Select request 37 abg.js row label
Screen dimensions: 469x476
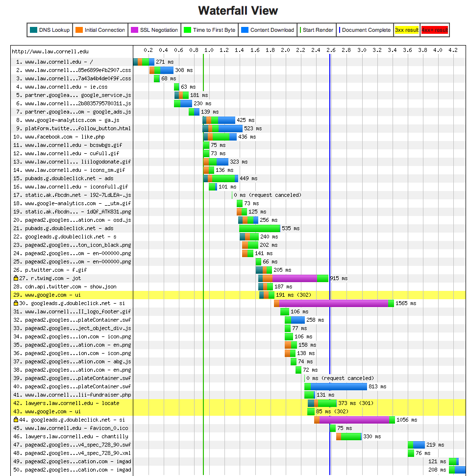pyautogui.click(x=72, y=361)
